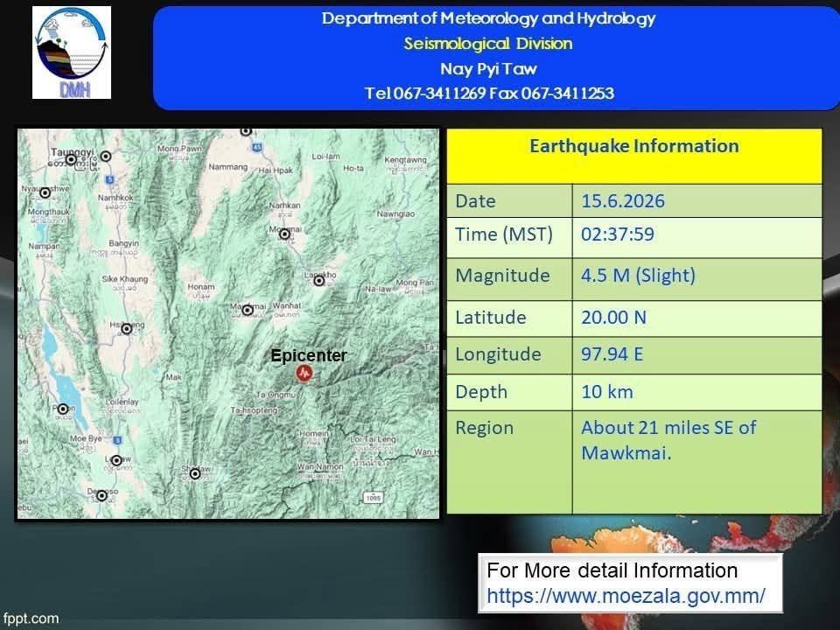Select the date value '15.6.2026'
This screenshot has width=840, height=630.
tap(623, 201)
